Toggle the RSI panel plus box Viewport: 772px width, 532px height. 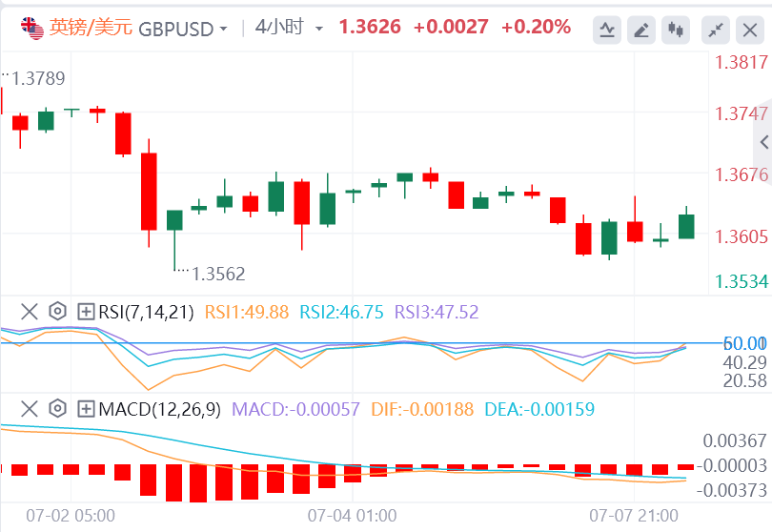tap(86, 311)
